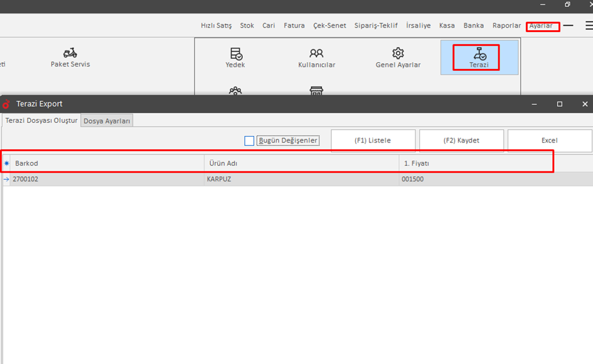The height and width of the screenshot is (364, 593).
Task: Open the Kullanıcılar users icon
Action: point(316,53)
